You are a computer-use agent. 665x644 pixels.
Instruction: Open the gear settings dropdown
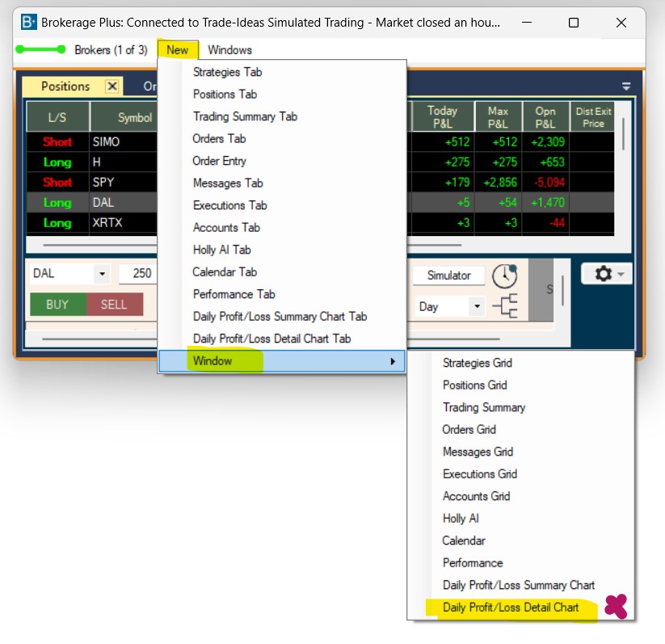(607, 275)
